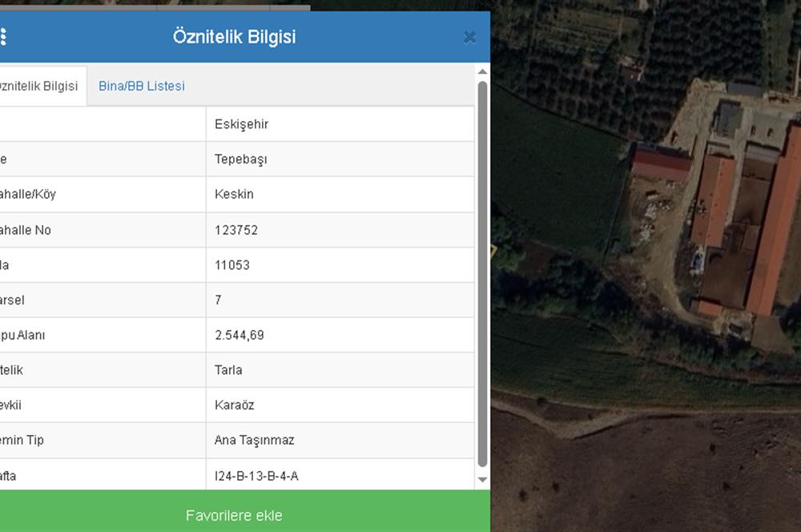Click the long orange-roofed building on map

pyautogui.click(x=775, y=224)
